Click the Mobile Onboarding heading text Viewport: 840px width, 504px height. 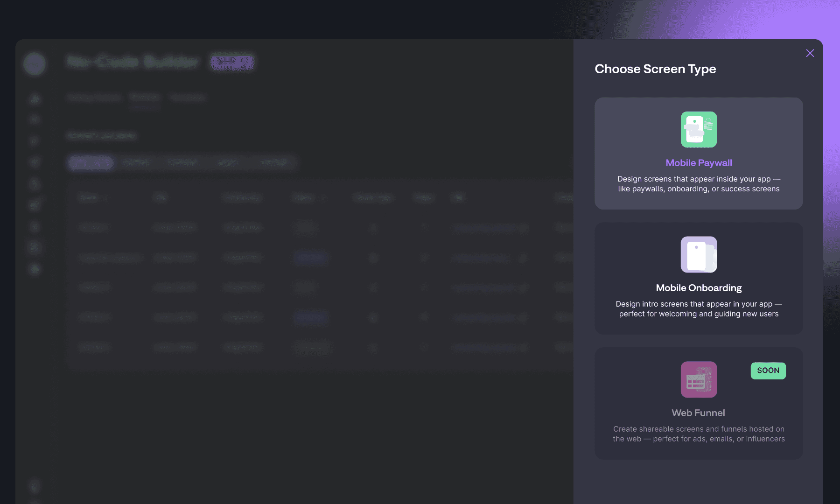click(699, 288)
